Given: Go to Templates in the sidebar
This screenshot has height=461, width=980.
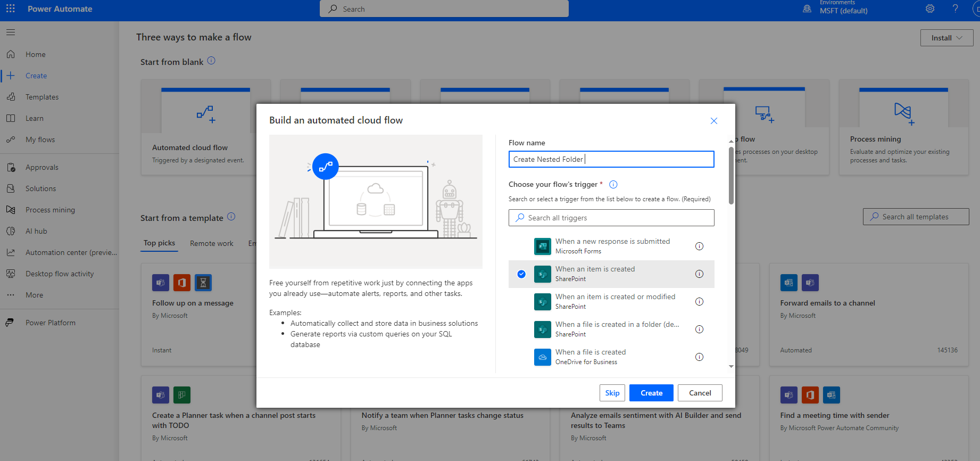Looking at the screenshot, I should click(x=42, y=97).
